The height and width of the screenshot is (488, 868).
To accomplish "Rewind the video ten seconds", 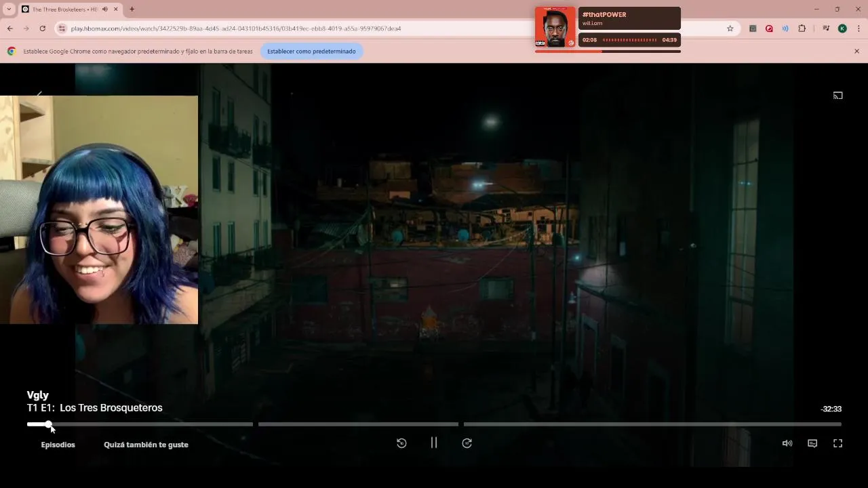I will click(401, 443).
